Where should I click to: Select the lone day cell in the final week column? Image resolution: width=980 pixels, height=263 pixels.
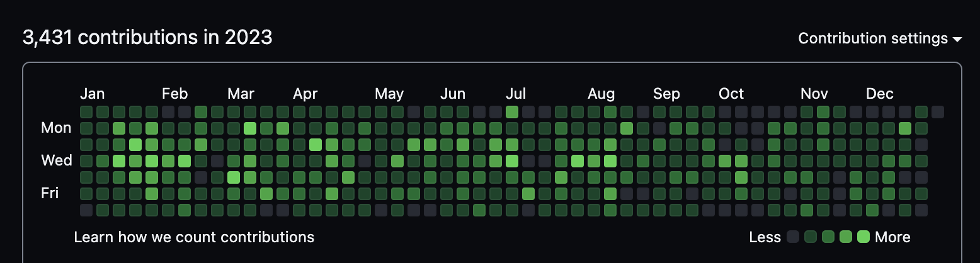click(x=938, y=112)
